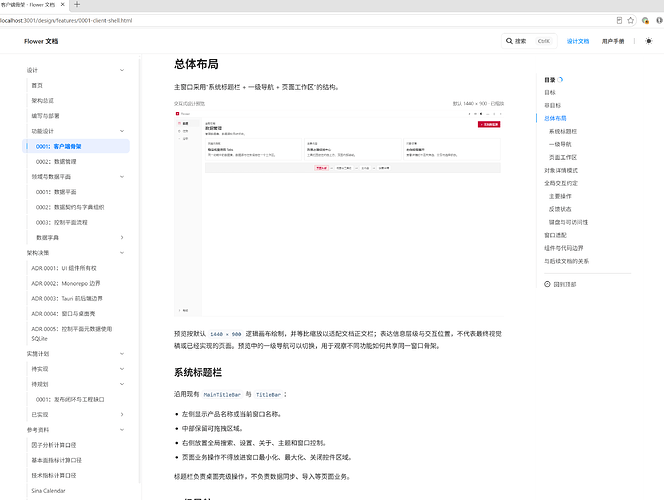Click the browser extension icon with orange badge
Image resolution: width=664 pixels, height=500 pixels.
point(645,20)
